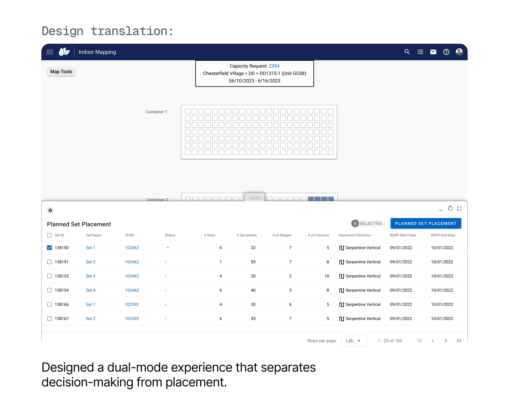This screenshot has width=527, height=420.
Task: Open the mail envelope icon
Action: coord(433,52)
